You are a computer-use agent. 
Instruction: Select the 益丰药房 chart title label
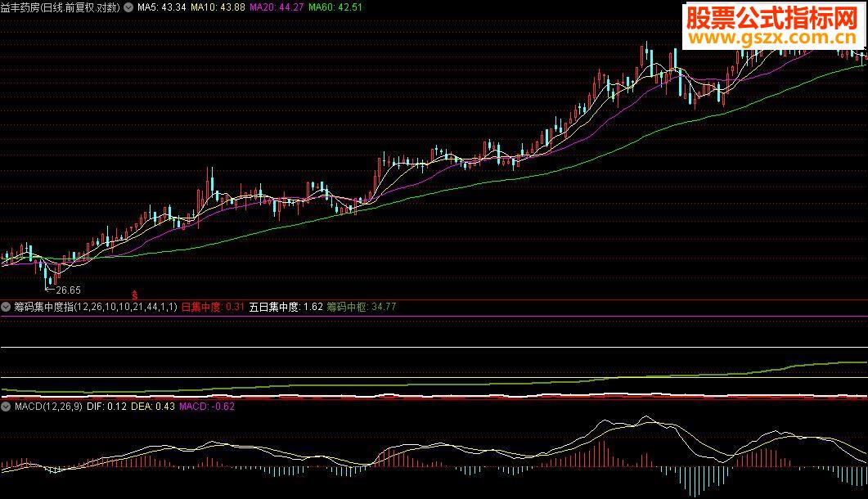[61, 7]
